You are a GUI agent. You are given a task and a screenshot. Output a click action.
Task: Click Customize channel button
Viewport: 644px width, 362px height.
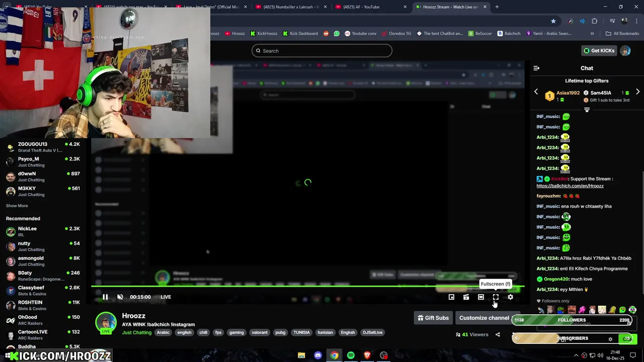[x=484, y=318]
